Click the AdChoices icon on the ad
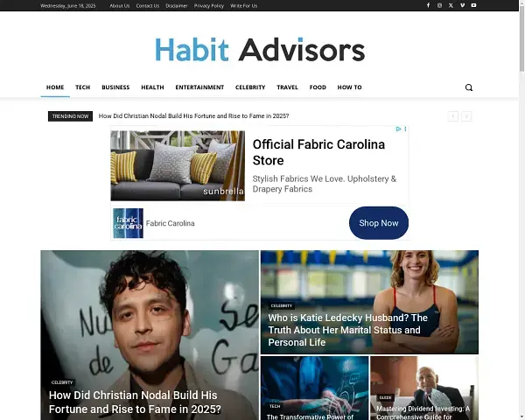The image size is (525, 420). tap(399, 129)
